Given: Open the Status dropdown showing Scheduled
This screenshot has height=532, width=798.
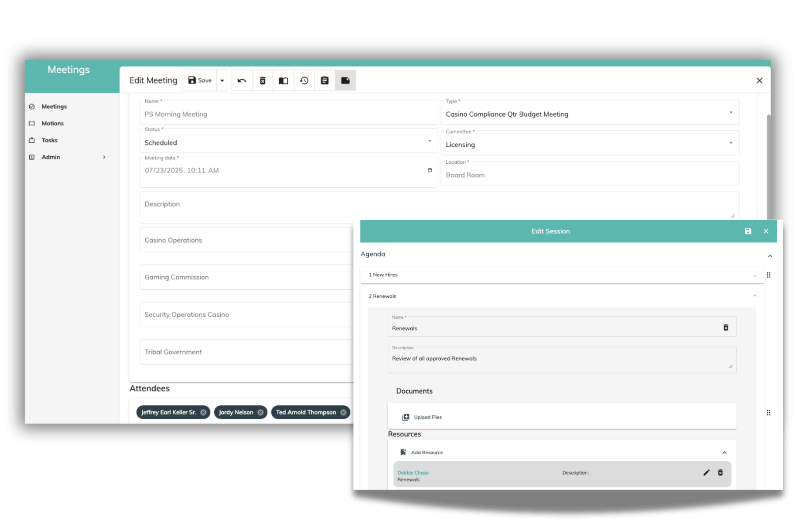Looking at the screenshot, I should click(x=288, y=142).
